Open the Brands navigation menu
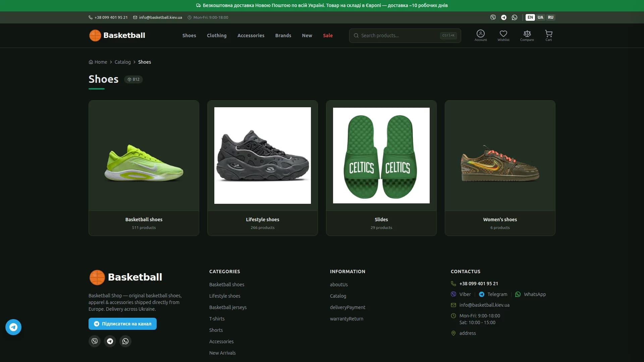This screenshot has height=362, width=644. pos(283,36)
